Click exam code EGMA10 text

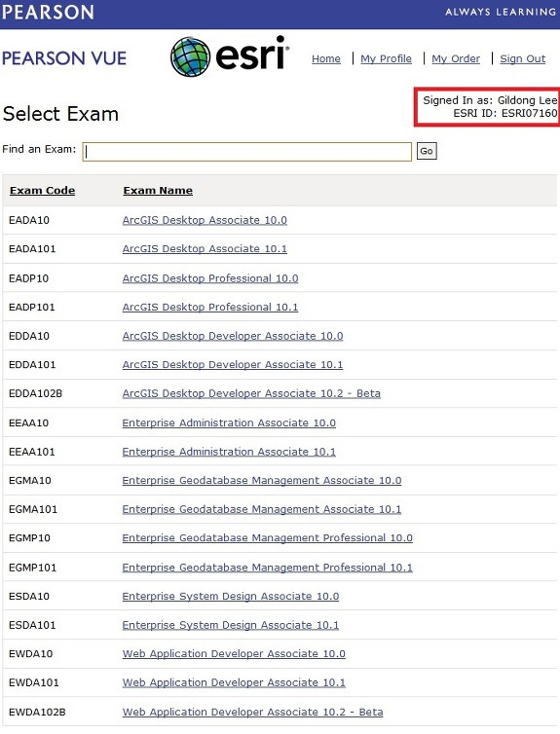click(x=30, y=480)
